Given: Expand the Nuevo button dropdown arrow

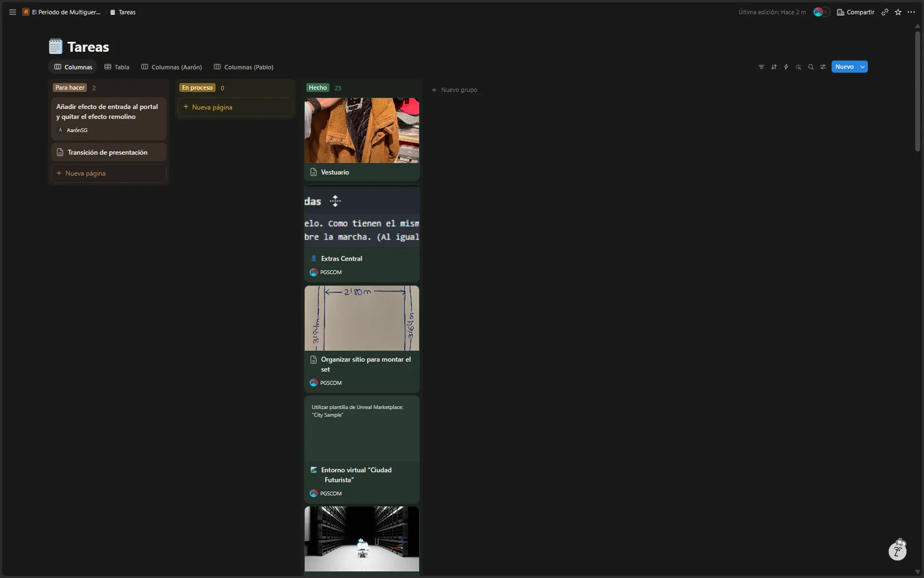Looking at the screenshot, I should pyautogui.click(x=863, y=67).
